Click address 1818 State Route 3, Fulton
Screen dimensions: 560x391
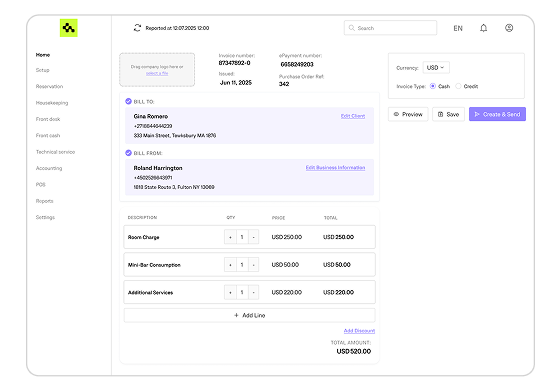click(x=174, y=187)
